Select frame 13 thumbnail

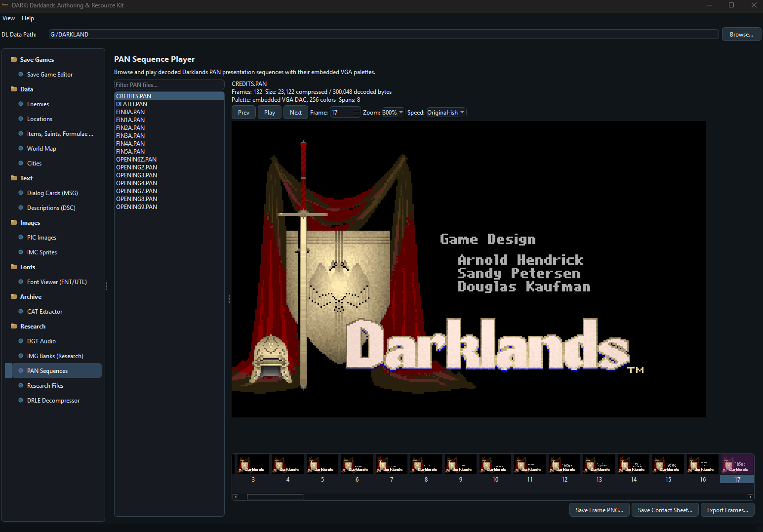599,469
